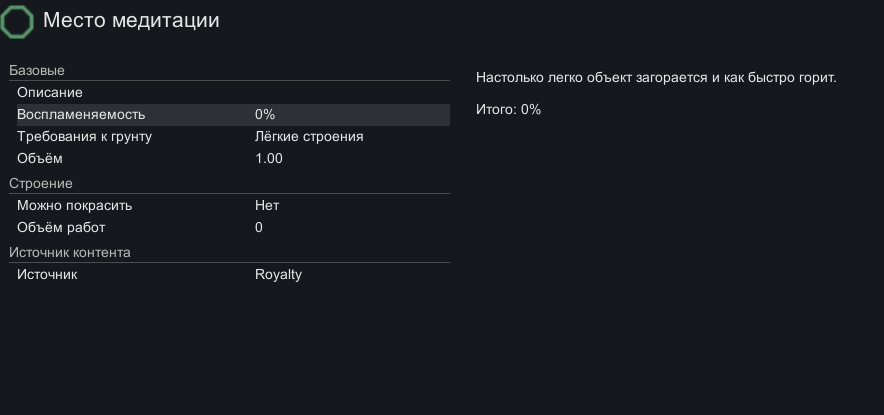Click the Базовые section header
The image size is (884, 415).
(x=37, y=71)
